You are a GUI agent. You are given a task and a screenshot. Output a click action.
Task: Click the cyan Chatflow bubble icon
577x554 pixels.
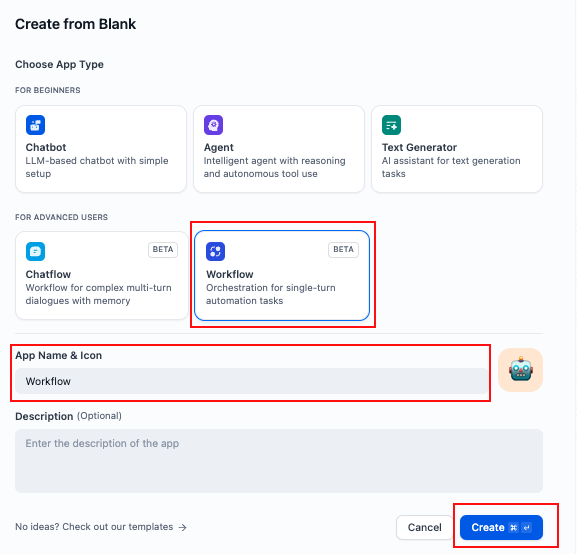35,251
